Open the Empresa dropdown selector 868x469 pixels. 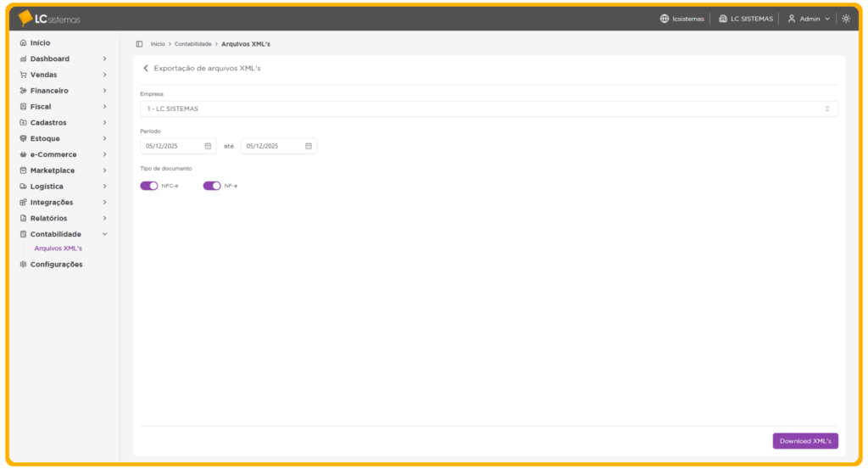[x=488, y=109]
